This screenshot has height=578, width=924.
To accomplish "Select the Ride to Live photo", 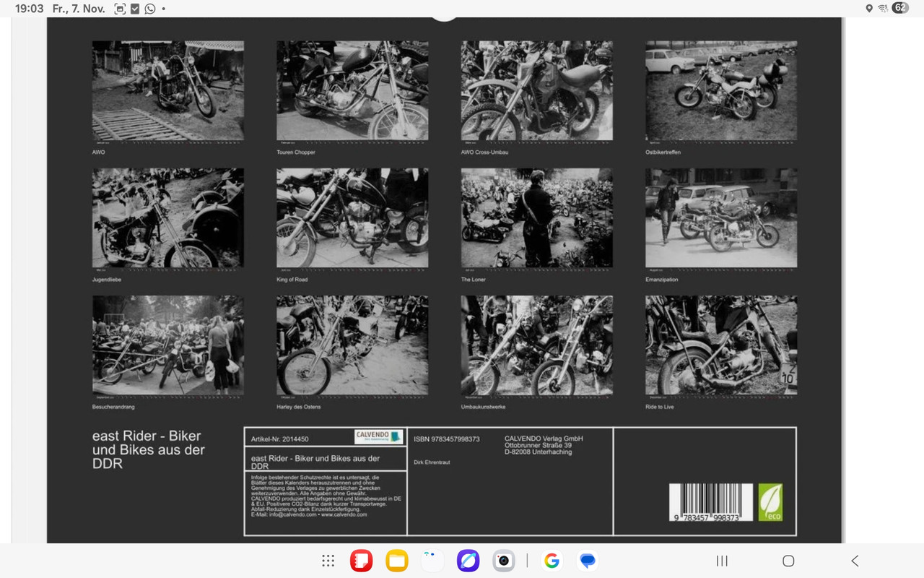I will [721, 345].
